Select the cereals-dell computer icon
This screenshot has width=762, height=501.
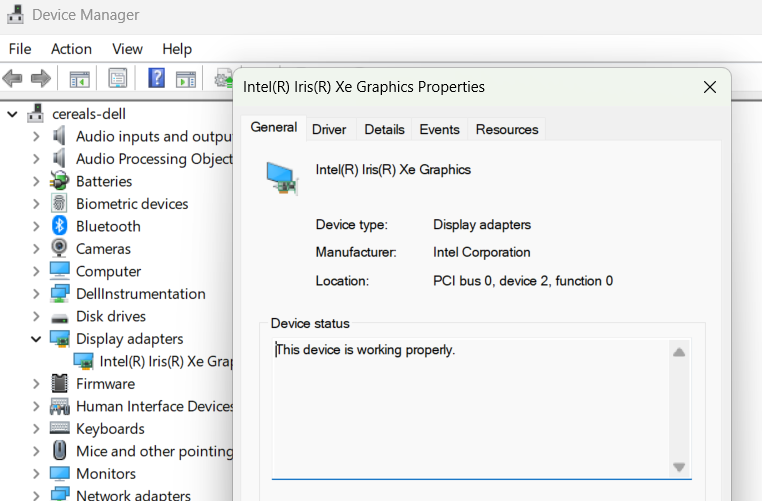pos(35,114)
